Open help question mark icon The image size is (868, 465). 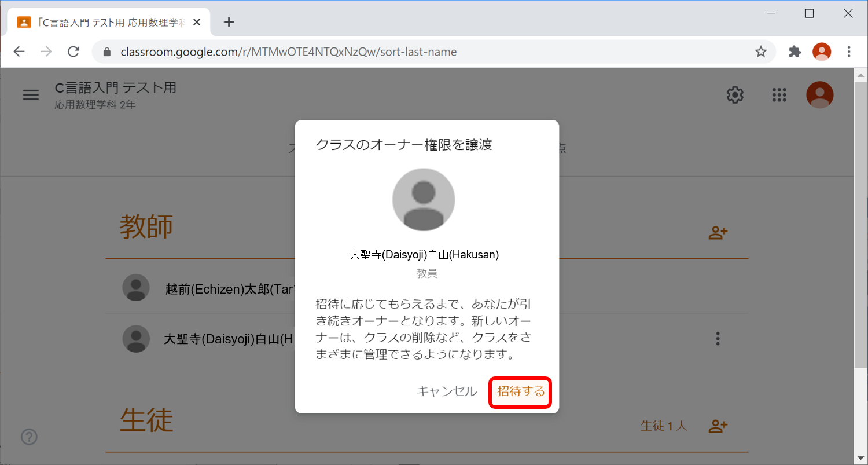(x=29, y=437)
